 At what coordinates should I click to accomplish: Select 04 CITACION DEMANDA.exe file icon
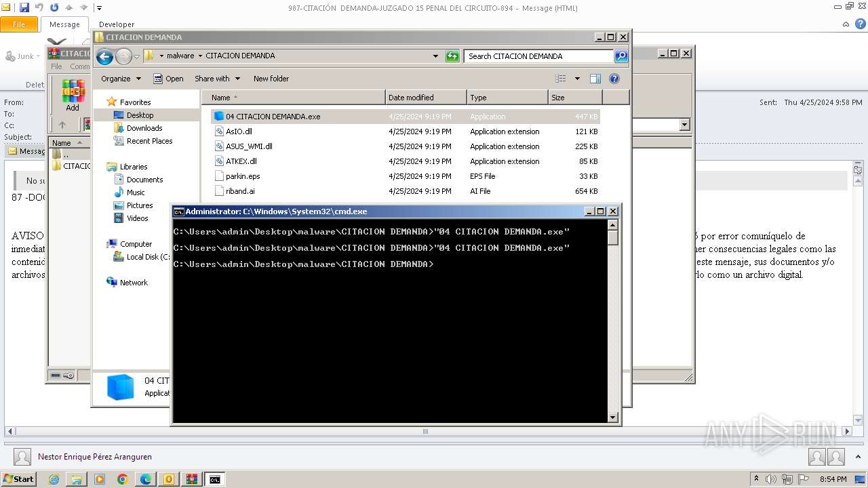(219, 117)
